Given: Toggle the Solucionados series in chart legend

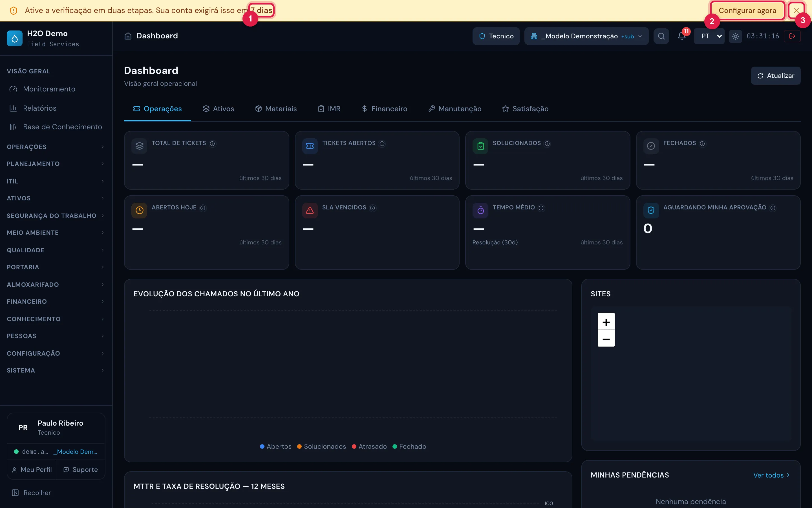Looking at the screenshot, I should (x=321, y=446).
